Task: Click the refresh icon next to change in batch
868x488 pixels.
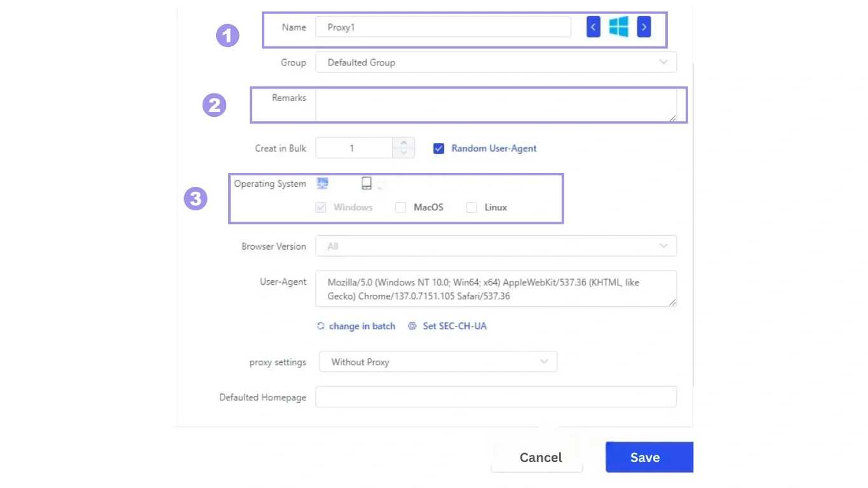Action: [320, 326]
